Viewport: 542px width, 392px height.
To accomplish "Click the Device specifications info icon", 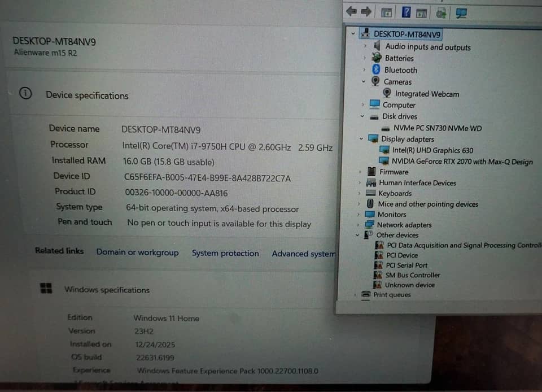I will [25, 93].
